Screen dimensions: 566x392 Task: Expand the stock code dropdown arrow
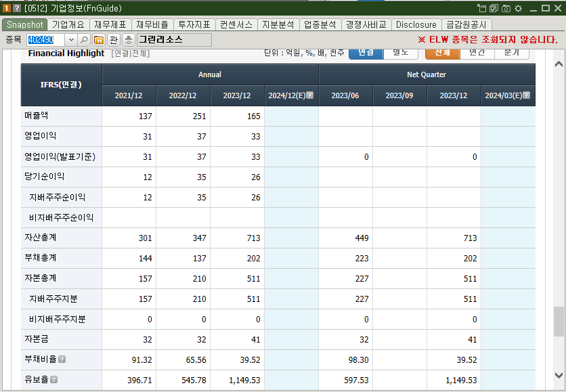pyautogui.click(x=71, y=40)
